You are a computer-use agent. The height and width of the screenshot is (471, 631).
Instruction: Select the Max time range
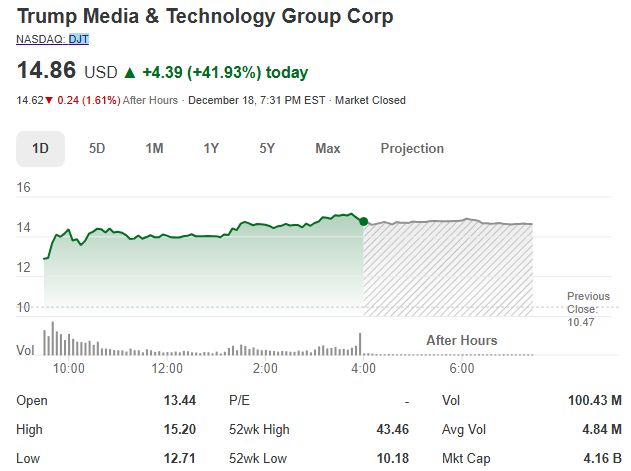(x=327, y=148)
